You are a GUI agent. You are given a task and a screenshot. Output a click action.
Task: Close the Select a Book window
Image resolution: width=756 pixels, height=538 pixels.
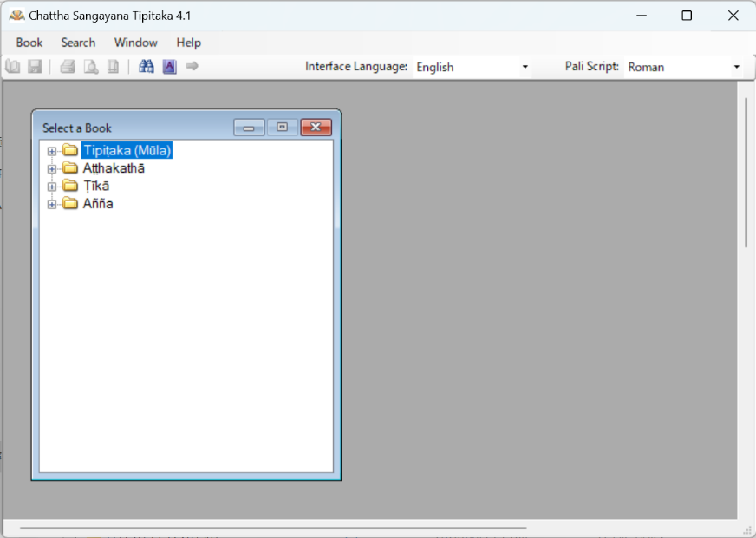point(316,128)
